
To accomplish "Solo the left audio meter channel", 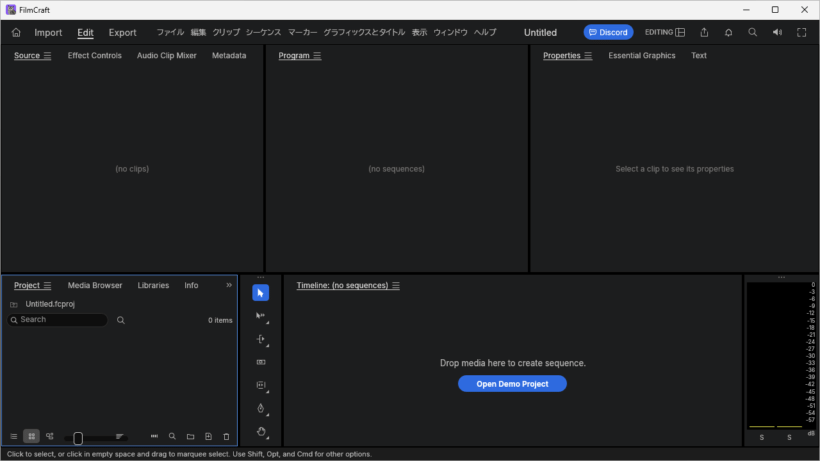I will [x=761, y=437].
